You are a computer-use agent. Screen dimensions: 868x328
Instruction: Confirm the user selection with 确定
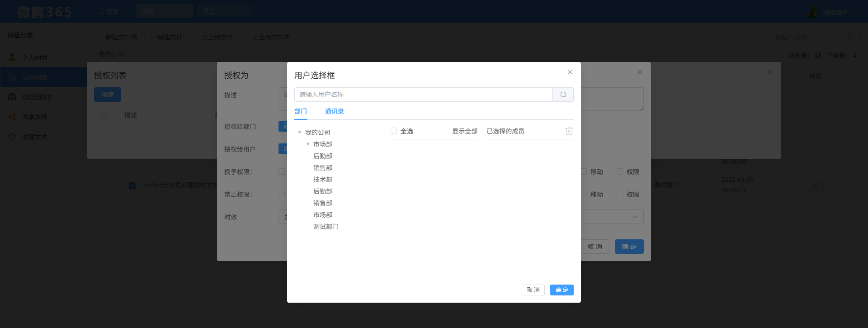562,290
